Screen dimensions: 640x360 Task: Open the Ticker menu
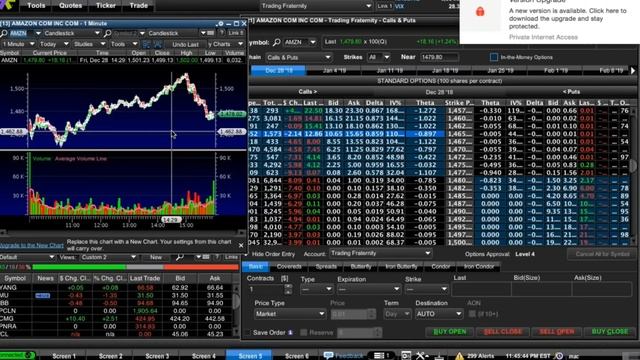[x=106, y=6]
